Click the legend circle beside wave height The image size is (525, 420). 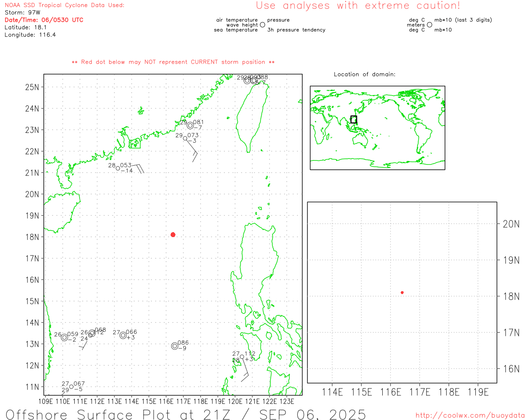[262, 25]
